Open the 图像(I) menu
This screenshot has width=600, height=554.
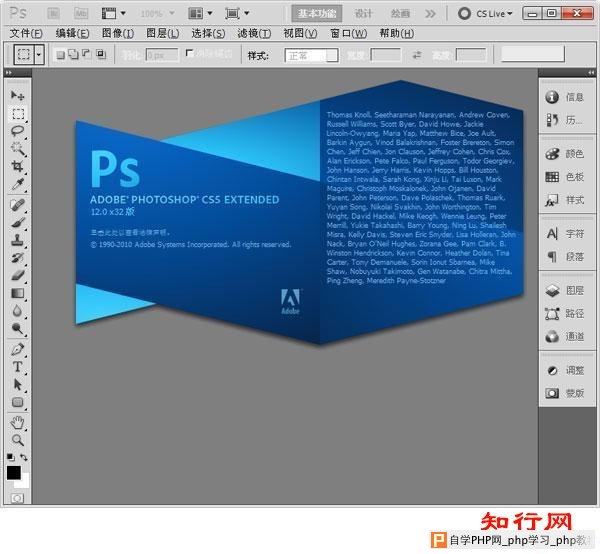(118, 33)
